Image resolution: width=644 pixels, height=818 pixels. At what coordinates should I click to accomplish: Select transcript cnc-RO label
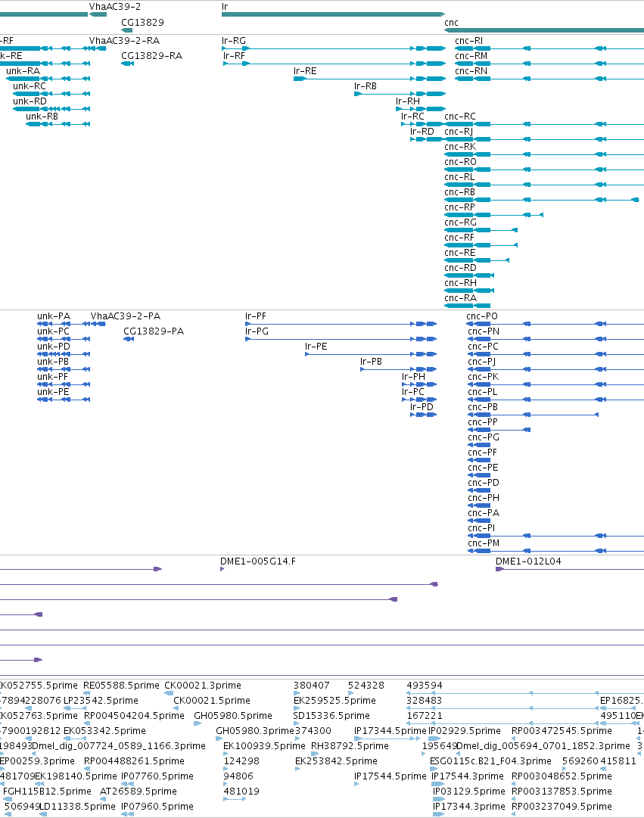pos(460,162)
